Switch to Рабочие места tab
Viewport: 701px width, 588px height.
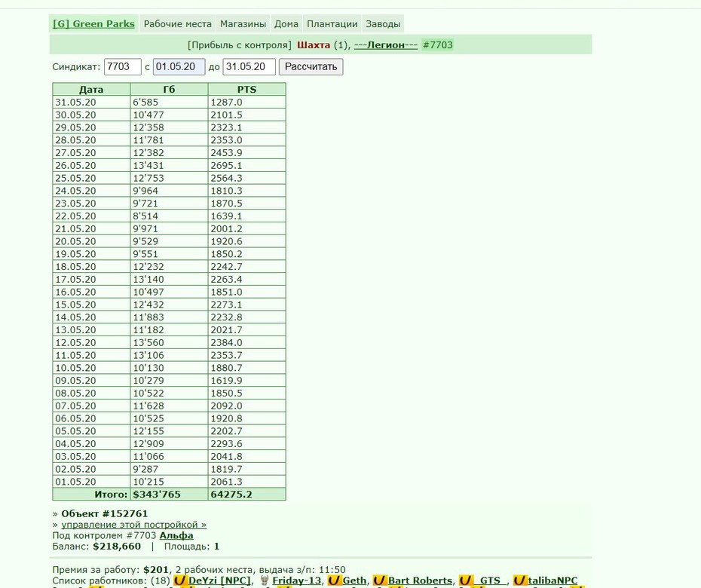click(x=177, y=23)
